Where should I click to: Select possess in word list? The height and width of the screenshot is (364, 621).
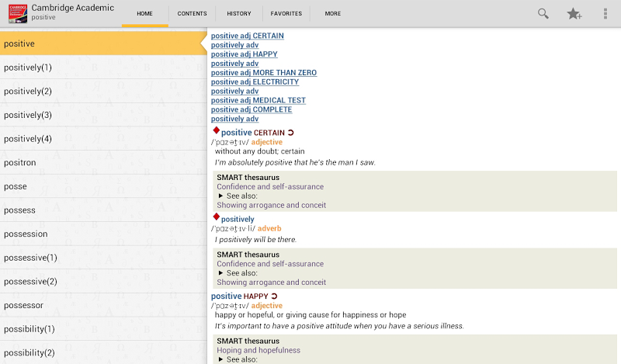coord(103,210)
